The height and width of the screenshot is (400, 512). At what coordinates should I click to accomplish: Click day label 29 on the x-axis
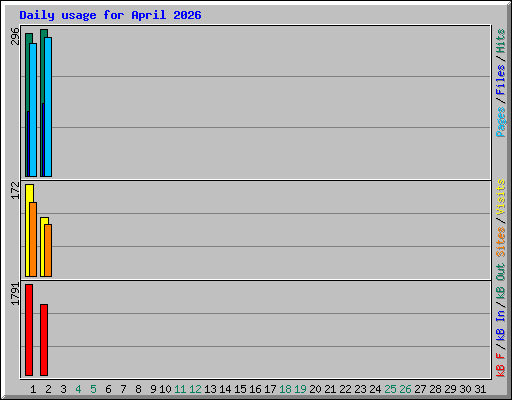point(450,389)
